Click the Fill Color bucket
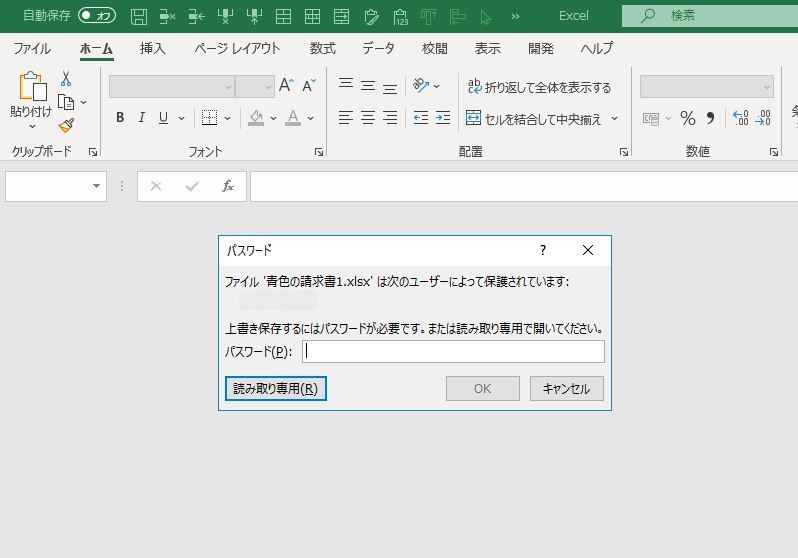The height and width of the screenshot is (558, 798). 256,118
